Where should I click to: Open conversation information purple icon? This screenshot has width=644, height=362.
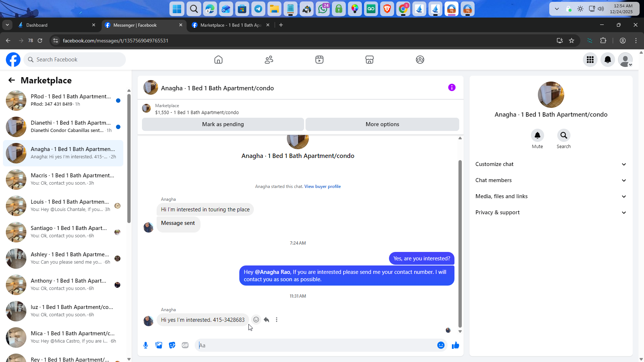coord(452,87)
